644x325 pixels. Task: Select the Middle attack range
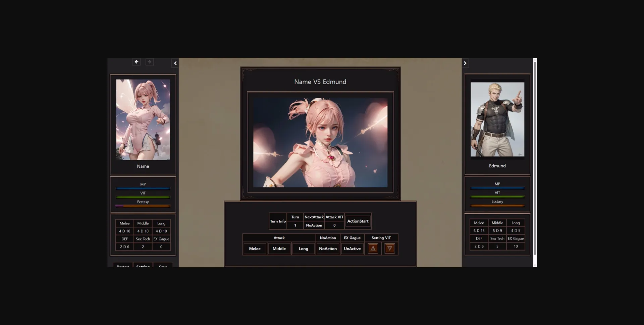click(x=279, y=249)
